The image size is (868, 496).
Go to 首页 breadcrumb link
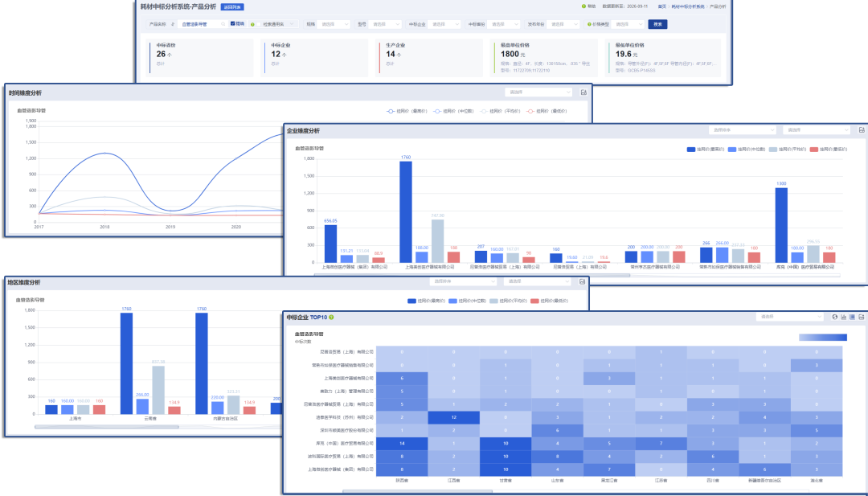(661, 6)
